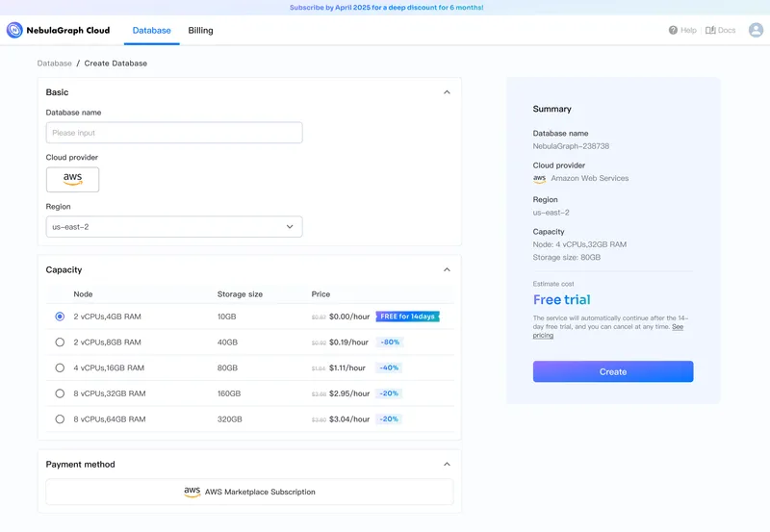The image size is (770, 532).
Task: Open the user profile avatar menu
Action: click(x=756, y=30)
